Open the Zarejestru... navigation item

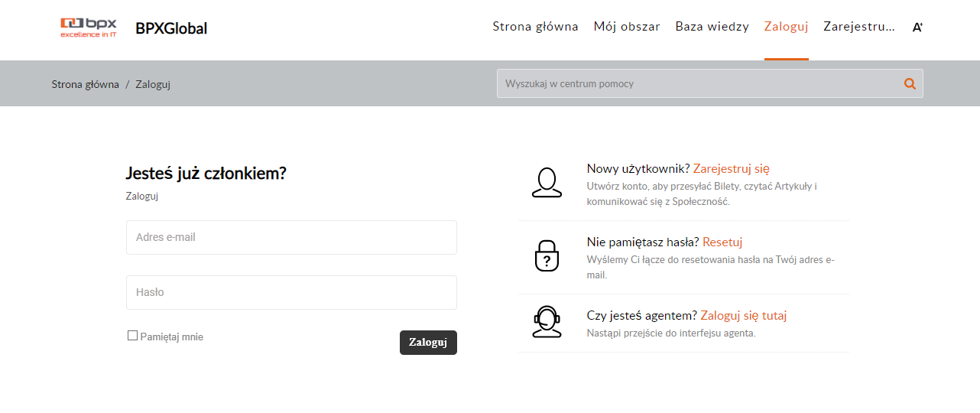858,27
